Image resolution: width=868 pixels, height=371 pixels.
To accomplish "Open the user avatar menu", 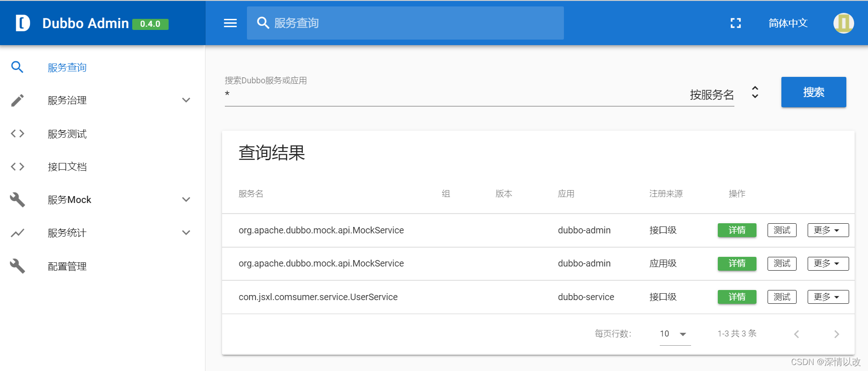I will [x=844, y=23].
